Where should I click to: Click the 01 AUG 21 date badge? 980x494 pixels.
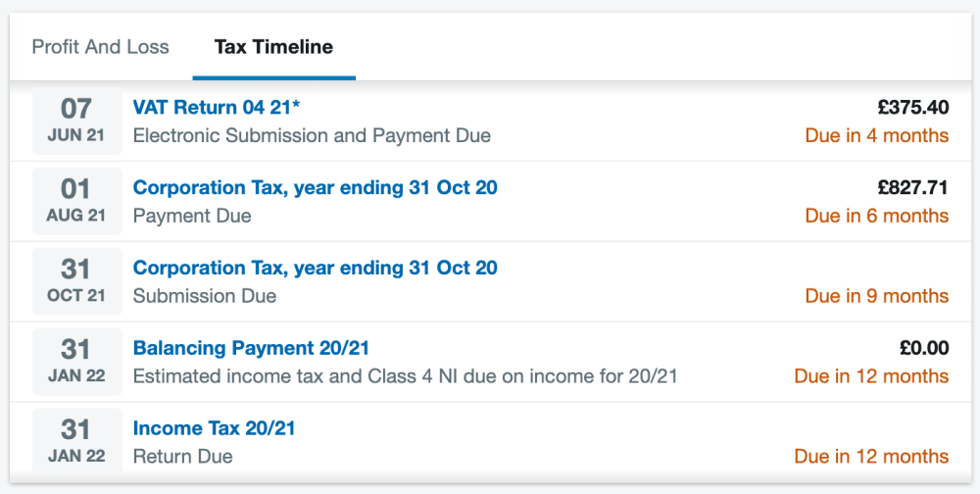(76, 201)
